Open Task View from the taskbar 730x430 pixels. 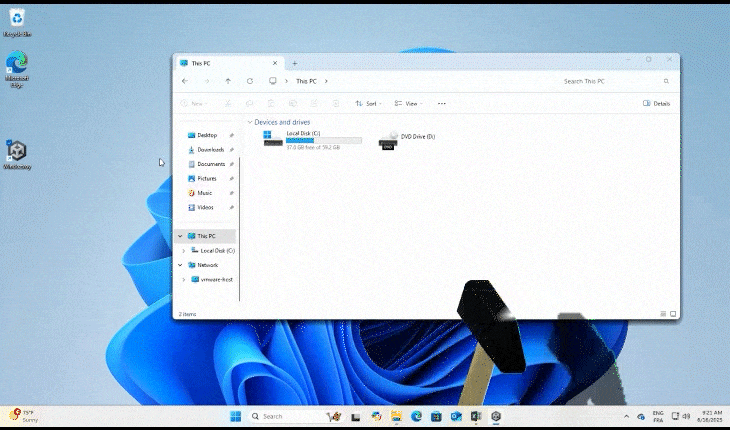tap(356, 416)
